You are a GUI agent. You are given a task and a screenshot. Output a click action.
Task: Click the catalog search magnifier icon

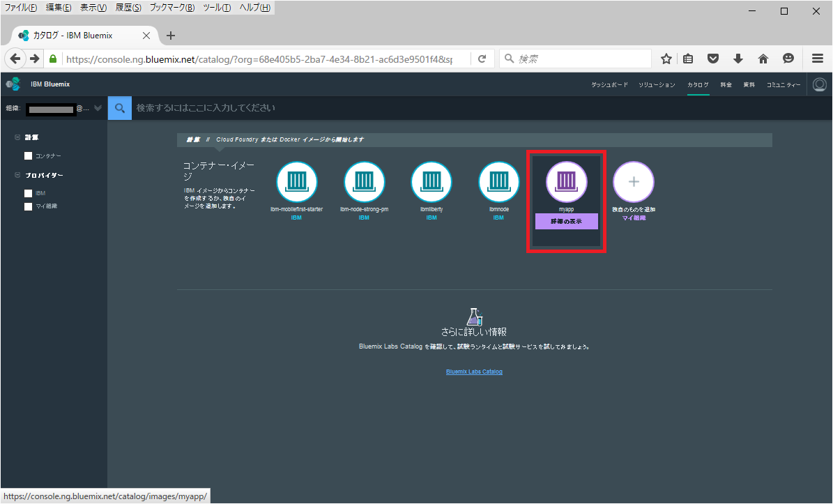[x=120, y=108]
